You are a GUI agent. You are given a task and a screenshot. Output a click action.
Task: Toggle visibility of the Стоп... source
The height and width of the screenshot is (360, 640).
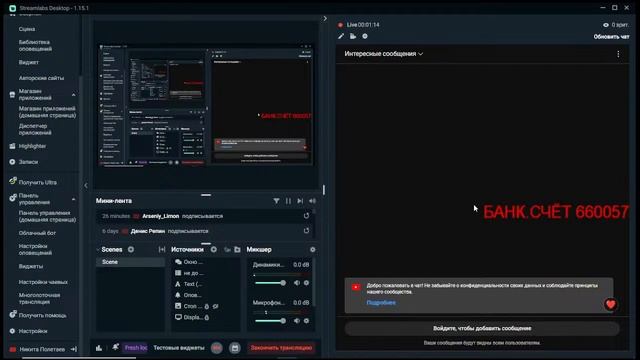216,307
